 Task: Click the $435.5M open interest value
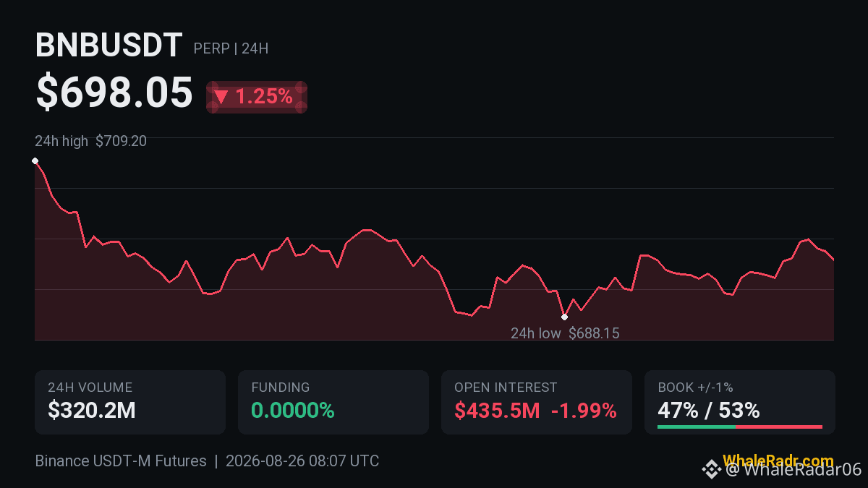(x=497, y=411)
